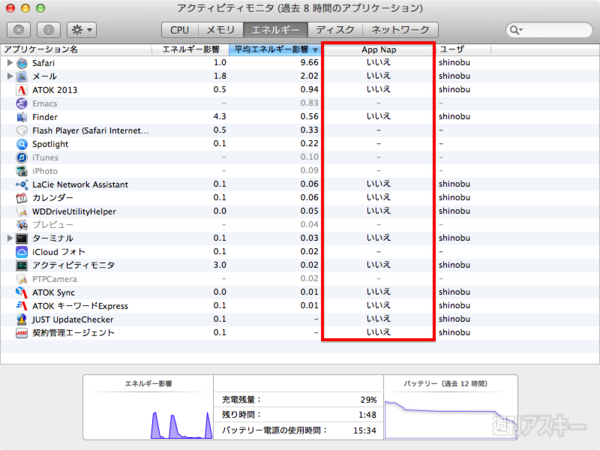Image resolution: width=600 pixels, height=450 pixels.
Task: Click the バッテリー電源の使用時間 15:34 value
Action: coord(365,430)
